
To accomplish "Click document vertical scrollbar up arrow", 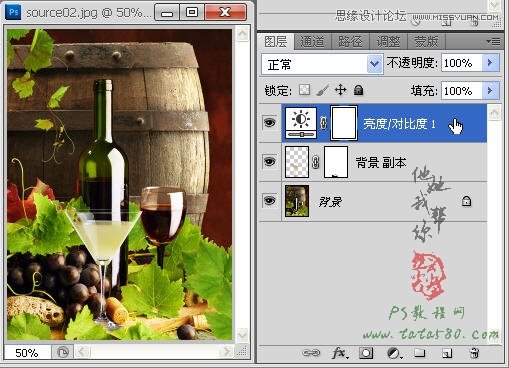I will pyautogui.click(x=242, y=33).
